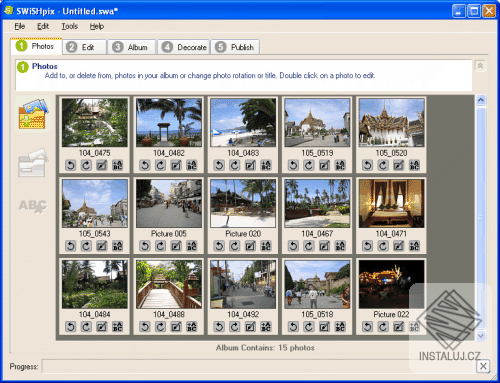This screenshot has width=500, height=383.
Task: Click the Picture 020 title label
Action: pyautogui.click(x=243, y=234)
